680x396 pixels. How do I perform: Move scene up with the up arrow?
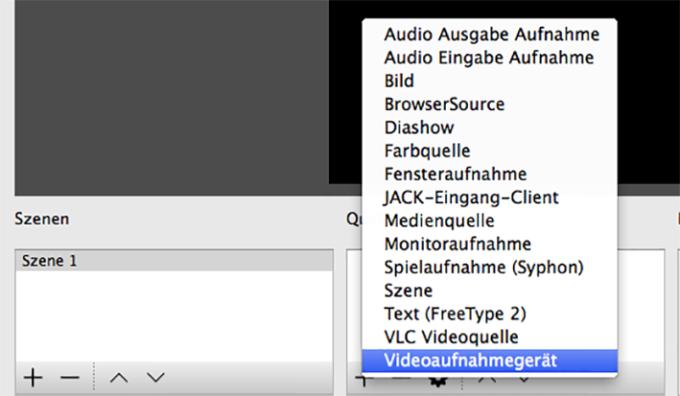click(x=119, y=377)
